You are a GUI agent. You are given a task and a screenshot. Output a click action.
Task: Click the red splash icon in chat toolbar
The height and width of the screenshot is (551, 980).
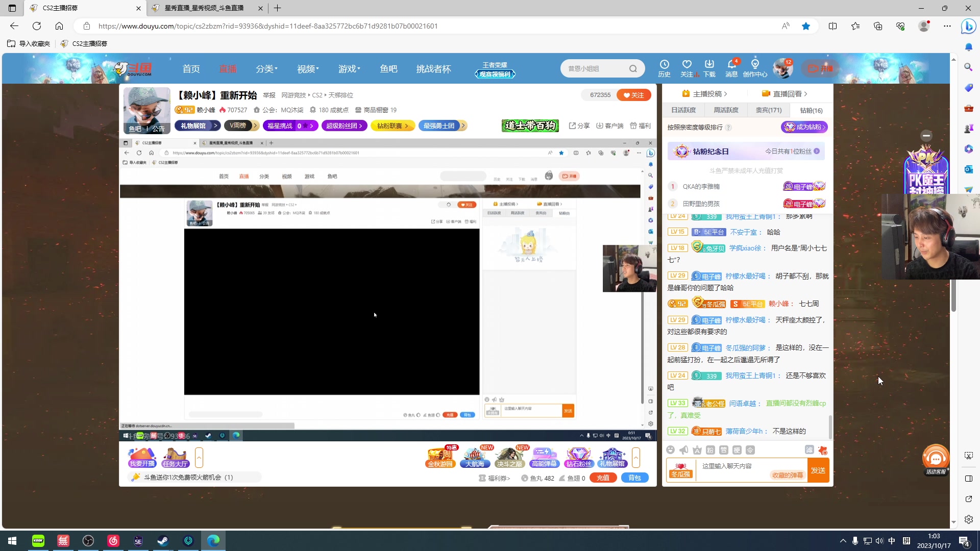[823, 449]
